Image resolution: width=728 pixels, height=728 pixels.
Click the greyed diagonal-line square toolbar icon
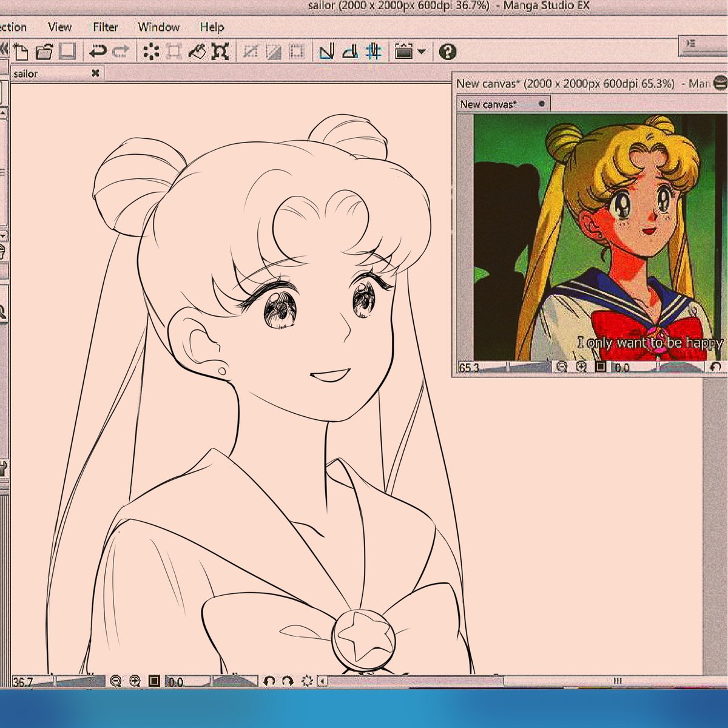pyautogui.click(x=250, y=52)
